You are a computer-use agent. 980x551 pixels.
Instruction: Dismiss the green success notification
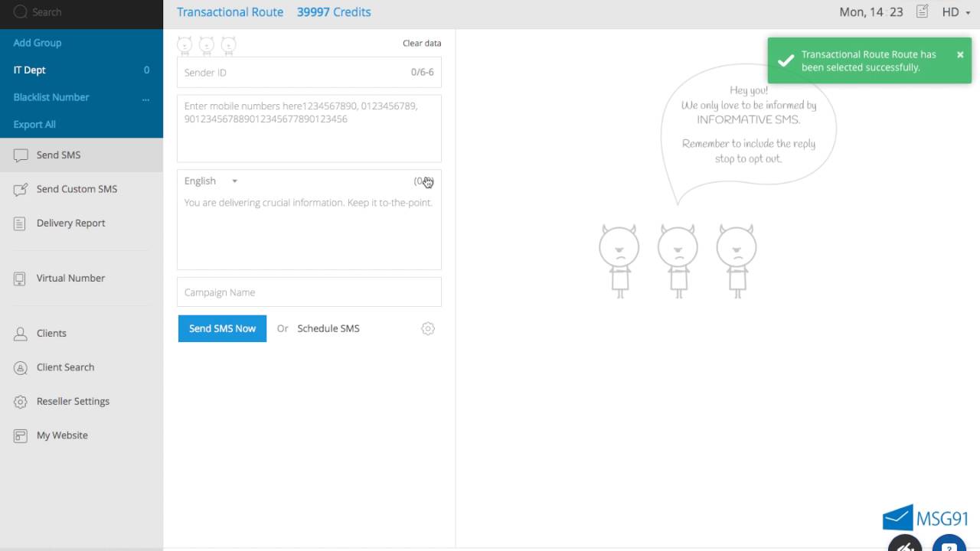(960, 54)
